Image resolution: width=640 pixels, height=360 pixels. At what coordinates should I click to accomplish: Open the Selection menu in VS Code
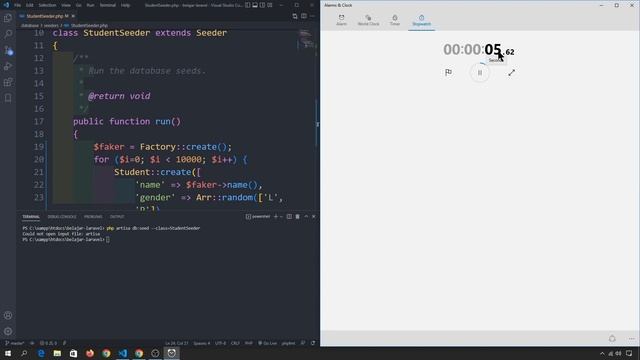[47, 5]
